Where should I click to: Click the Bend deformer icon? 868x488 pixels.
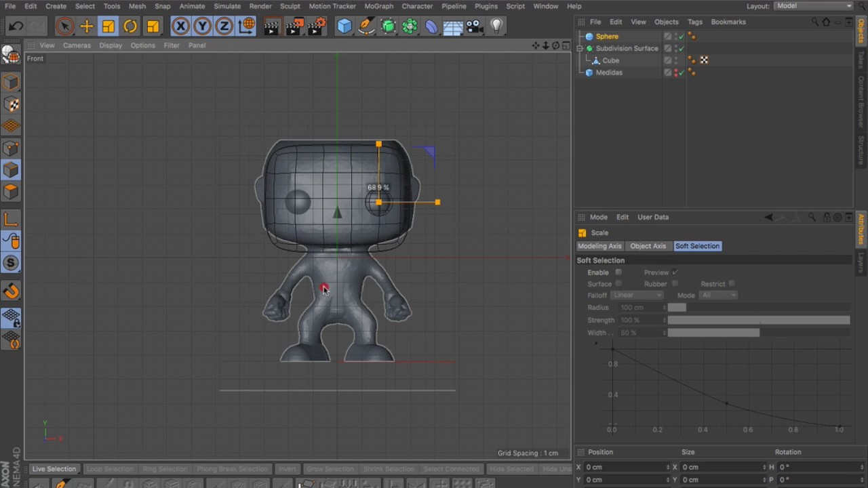431,26
